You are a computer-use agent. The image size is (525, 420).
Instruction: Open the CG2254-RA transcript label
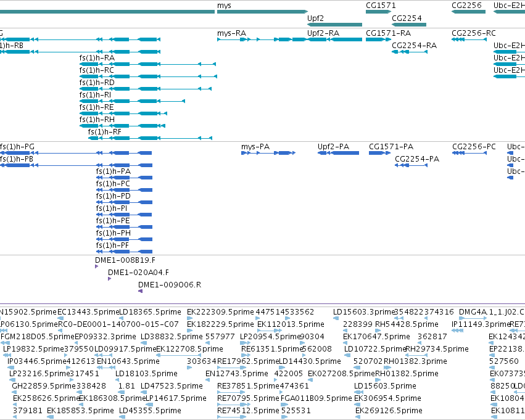point(414,46)
